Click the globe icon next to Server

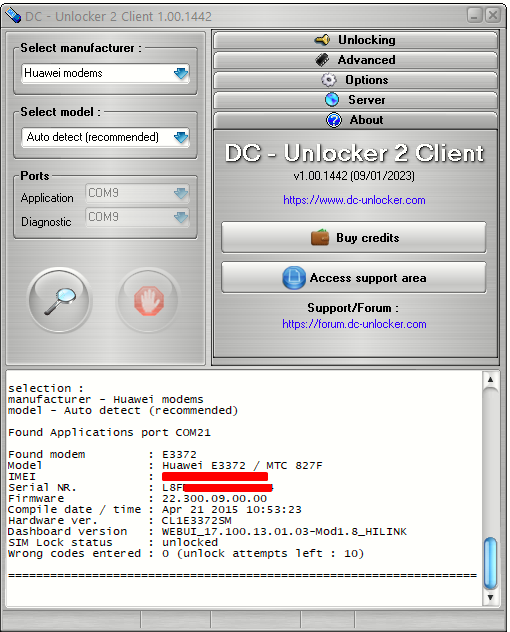332,100
